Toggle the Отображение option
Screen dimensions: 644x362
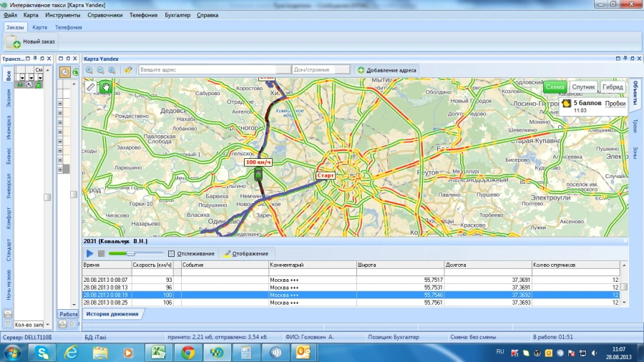click(246, 254)
